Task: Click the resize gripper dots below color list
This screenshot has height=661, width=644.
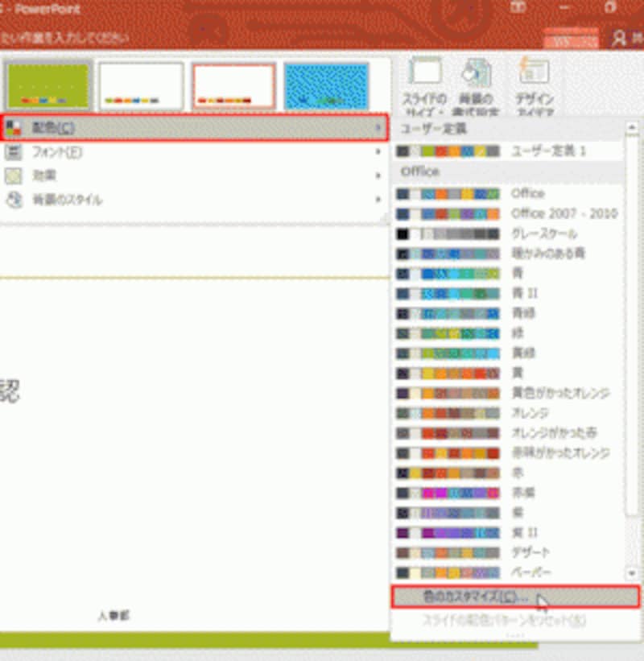Action: pyautogui.click(x=515, y=635)
